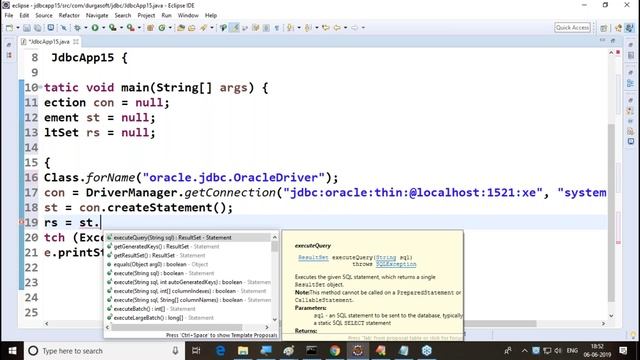This screenshot has width=640, height=360.
Task: Open the String link in Javadoc popup
Action: tap(386, 258)
